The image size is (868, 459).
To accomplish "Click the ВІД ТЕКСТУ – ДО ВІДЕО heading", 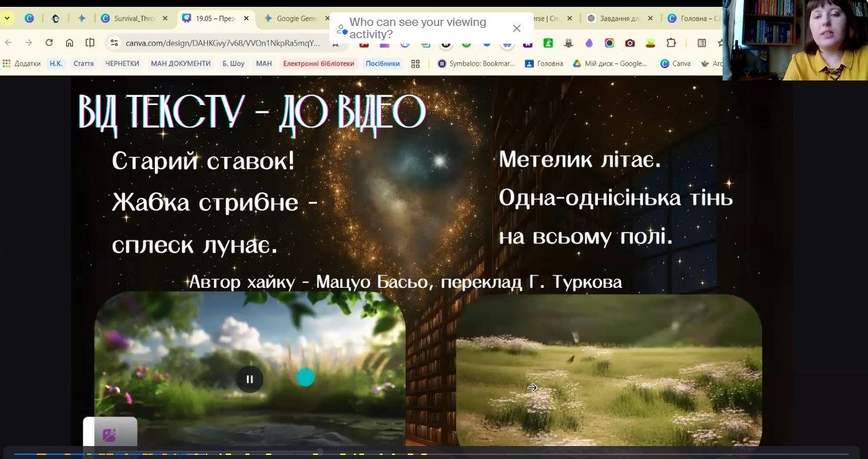I will click(x=252, y=113).
